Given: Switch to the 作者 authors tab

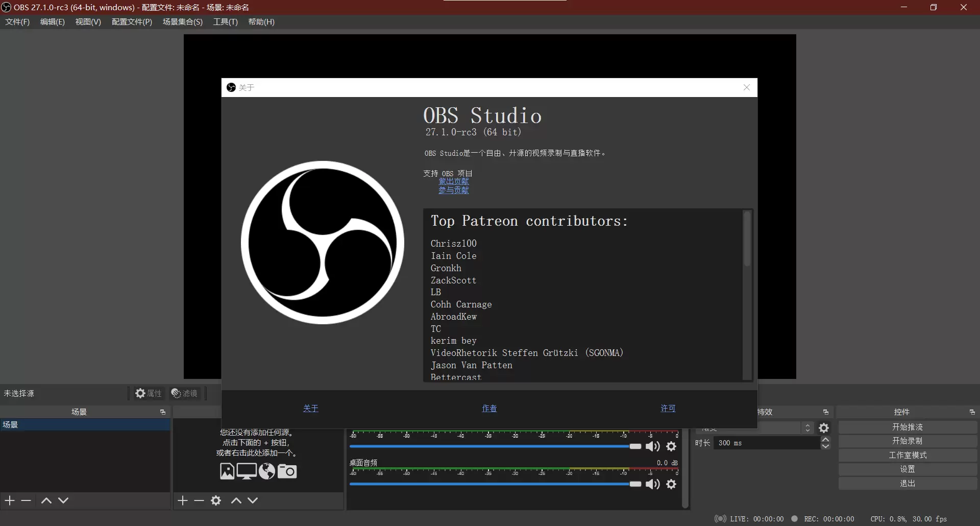Looking at the screenshot, I should pyautogui.click(x=489, y=409).
